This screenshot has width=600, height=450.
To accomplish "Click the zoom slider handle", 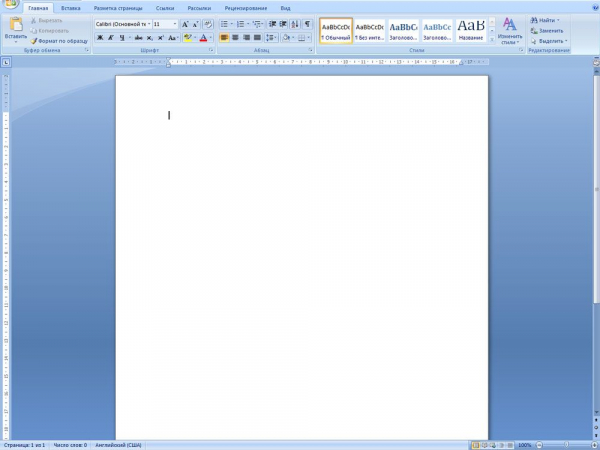I will [x=566, y=445].
